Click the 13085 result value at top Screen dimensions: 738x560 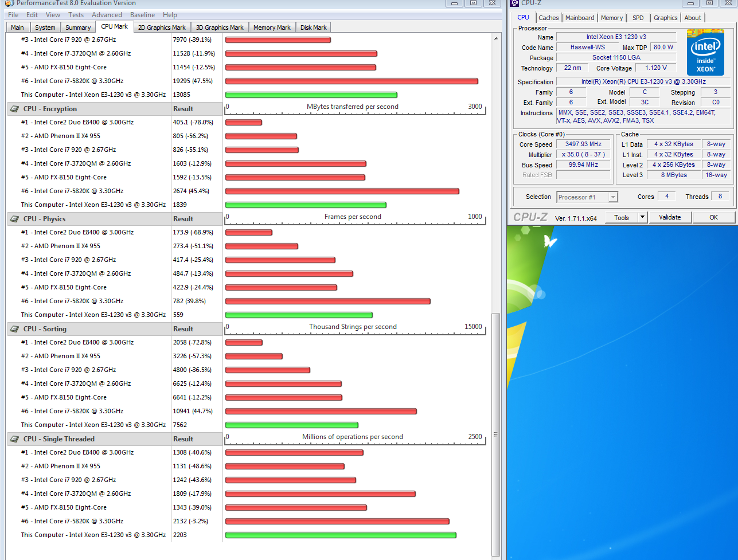pyautogui.click(x=182, y=95)
